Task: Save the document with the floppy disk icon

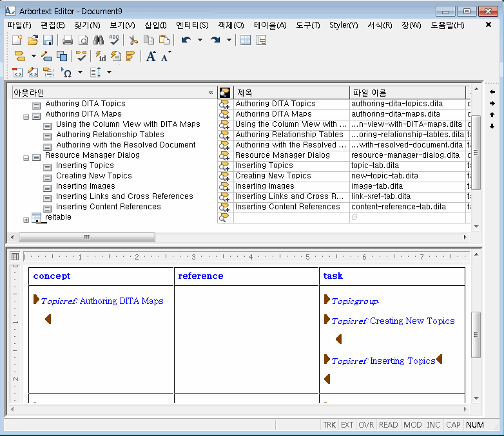Action: pos(48,40)
